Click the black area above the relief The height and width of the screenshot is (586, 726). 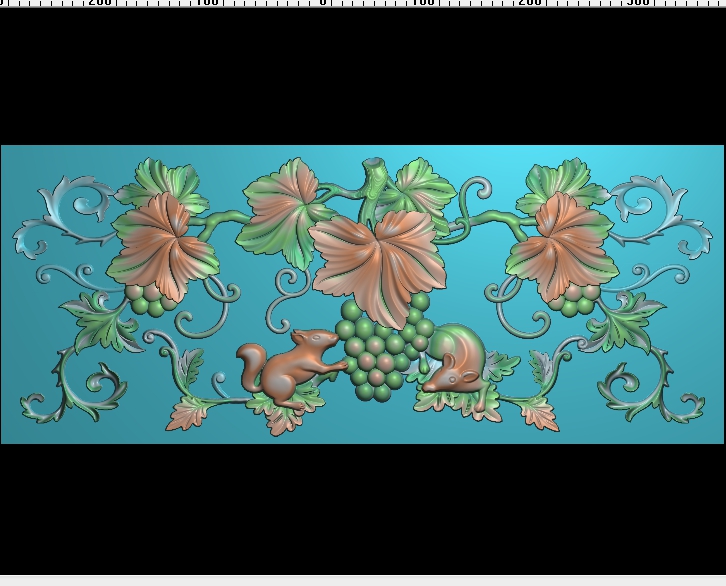click(x=363, y=76)
